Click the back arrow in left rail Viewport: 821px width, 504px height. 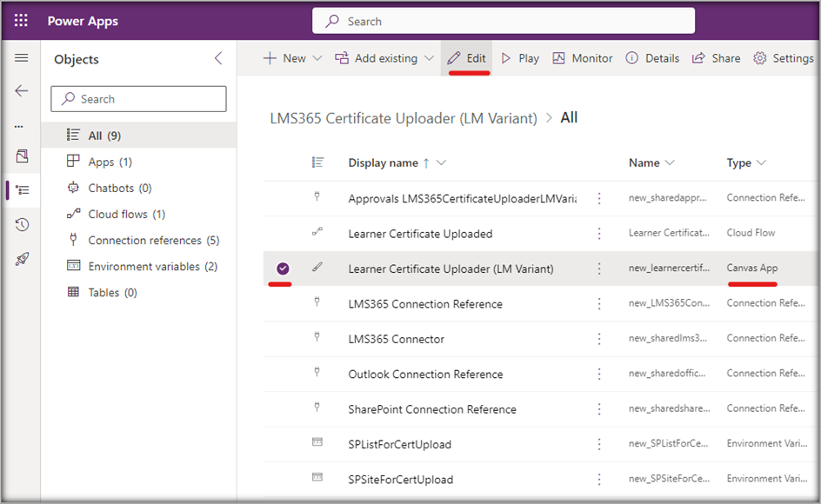tap(22, 91)
